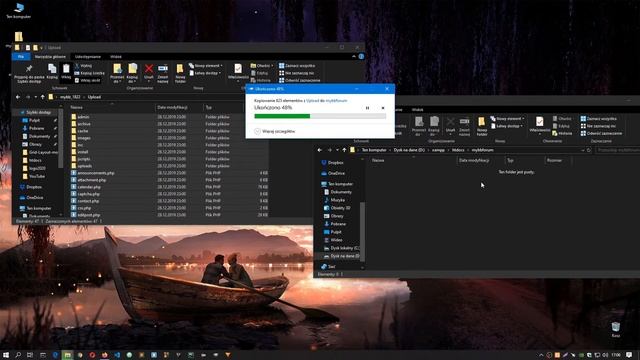
Task: Go back using arrow in Upload window
Action: click(x=18, y=97)
